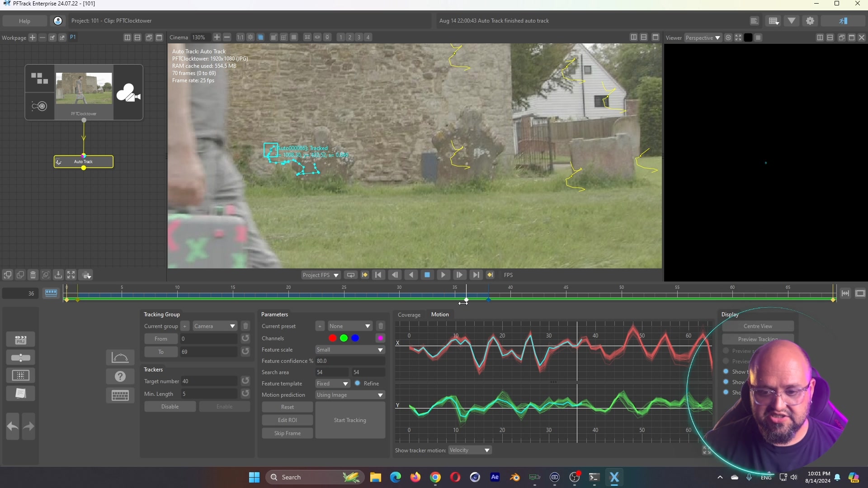This screenshot has width=868, height=488.
Task: Toggle the magenta channel button
Action: [380, 338]
